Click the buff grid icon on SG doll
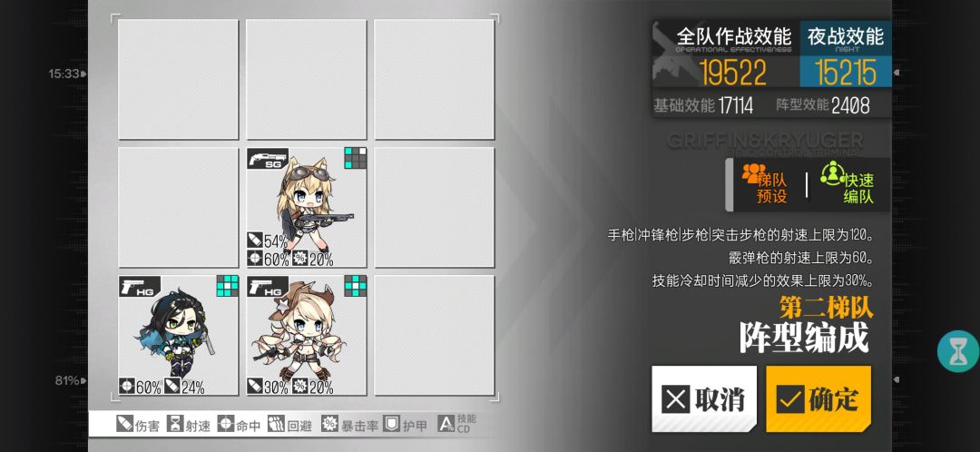The image size is (980, 452). point(355,158)
